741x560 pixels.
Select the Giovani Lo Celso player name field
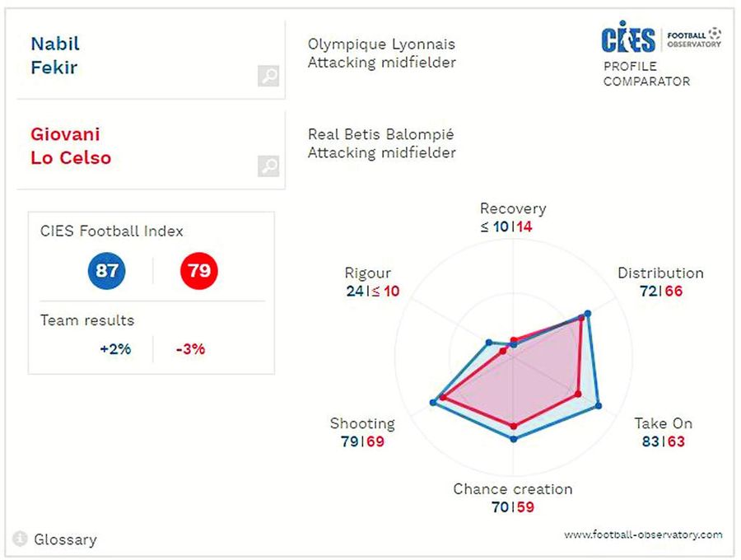pos(71,146)
